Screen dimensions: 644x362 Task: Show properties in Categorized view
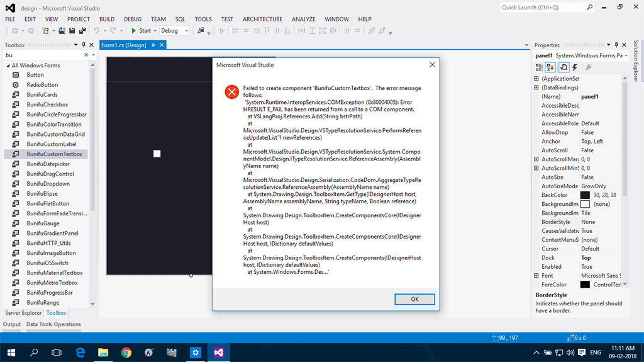[x=539, y=67]
